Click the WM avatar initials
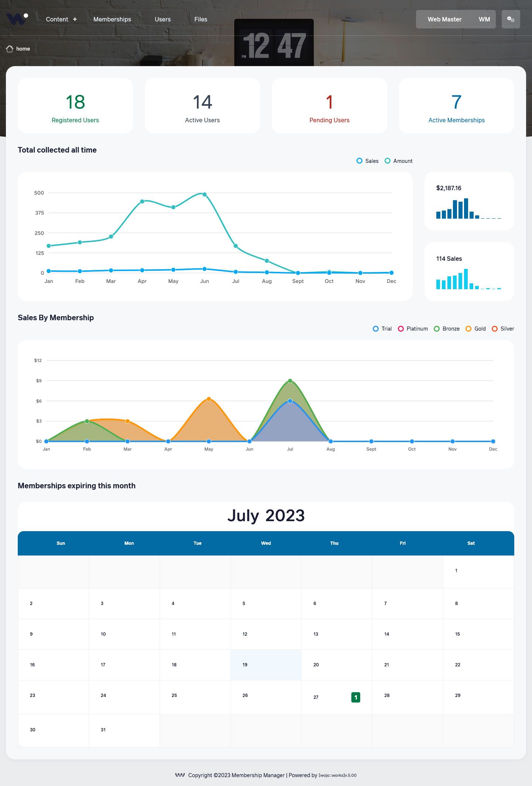Screen dimensions: 532x786 [484, 19]
